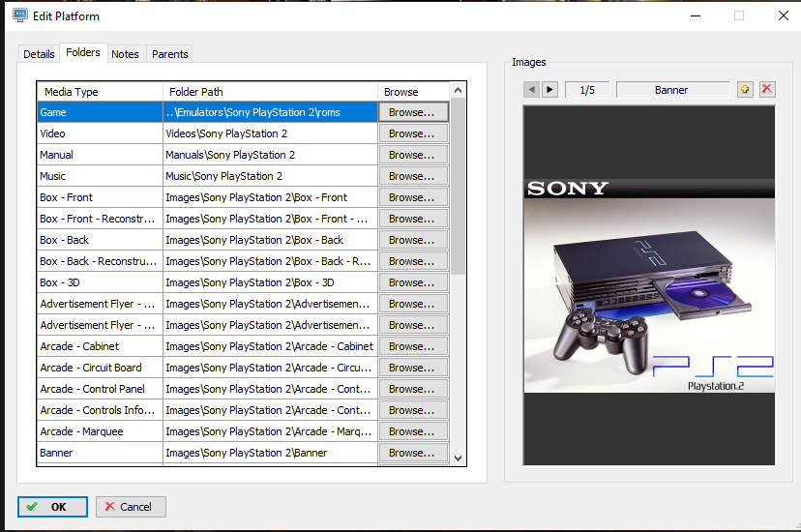This screenshot has height=532, width=801.
Task: Browse for the Arcade - Cabinet folder
Action: 413,346
